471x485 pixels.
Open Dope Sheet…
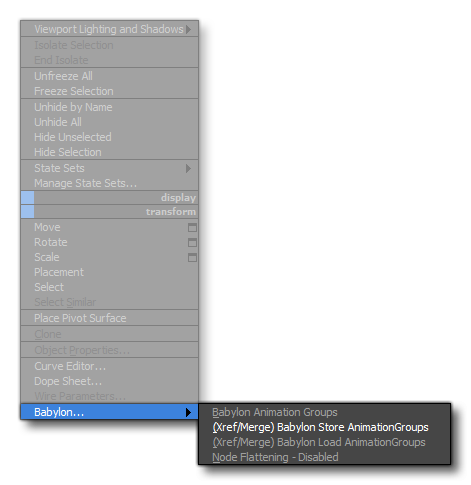tap(109, 381)
